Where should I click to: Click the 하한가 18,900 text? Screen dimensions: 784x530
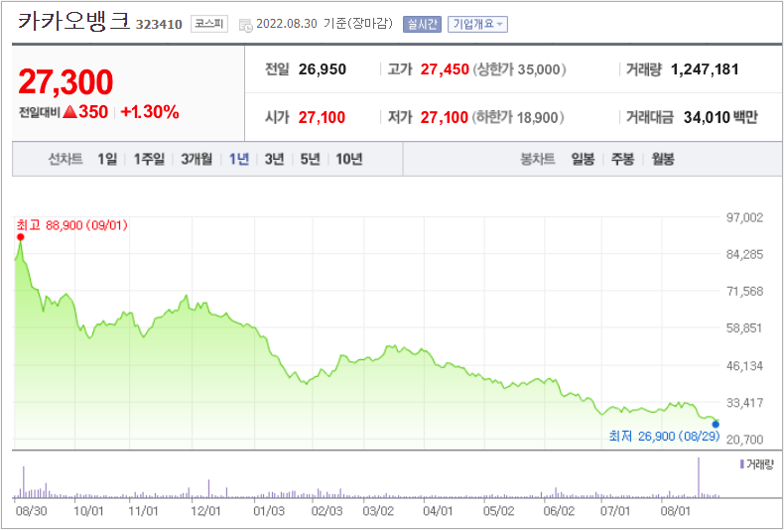tap(518, 117)
